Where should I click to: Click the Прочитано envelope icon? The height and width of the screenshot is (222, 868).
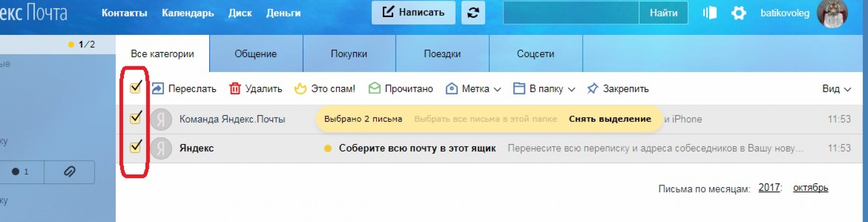click(x=374, y=88)
